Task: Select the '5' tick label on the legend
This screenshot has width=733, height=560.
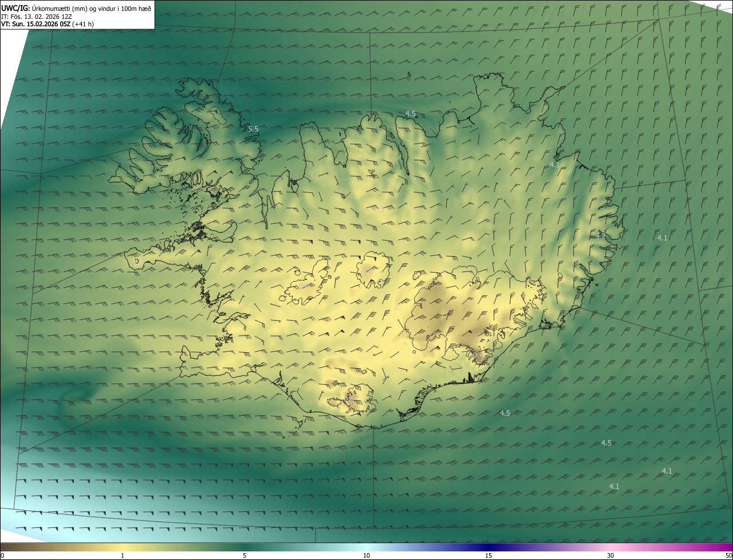Action: pos(245,555)
